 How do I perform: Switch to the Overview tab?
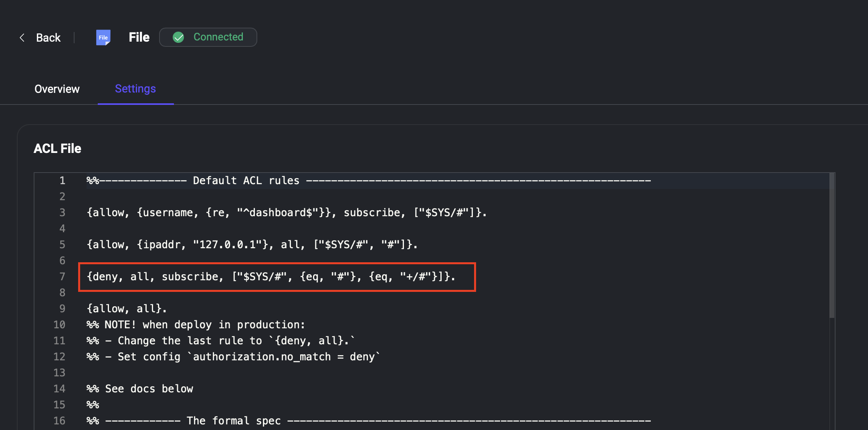[57, 89]
